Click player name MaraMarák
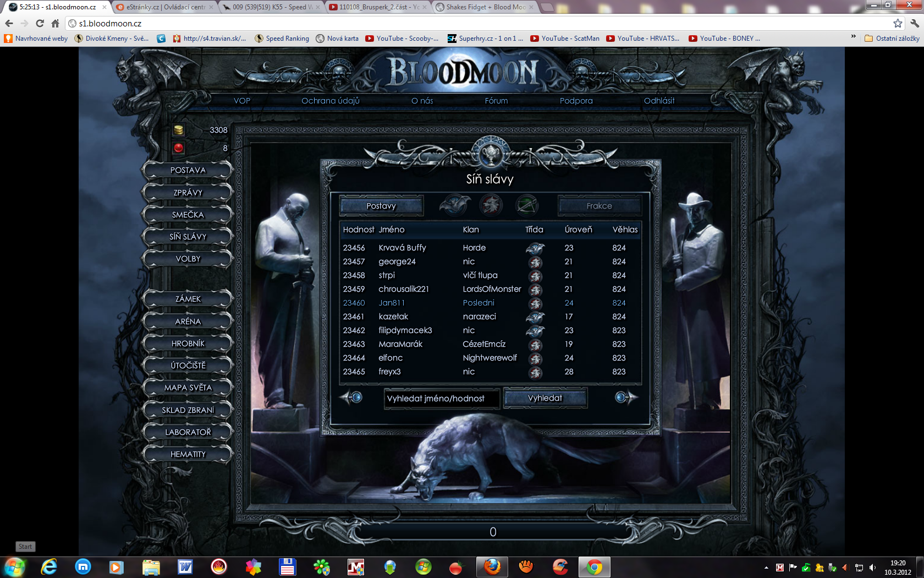The height and width of the screenshot is (578, 924). 400,344
